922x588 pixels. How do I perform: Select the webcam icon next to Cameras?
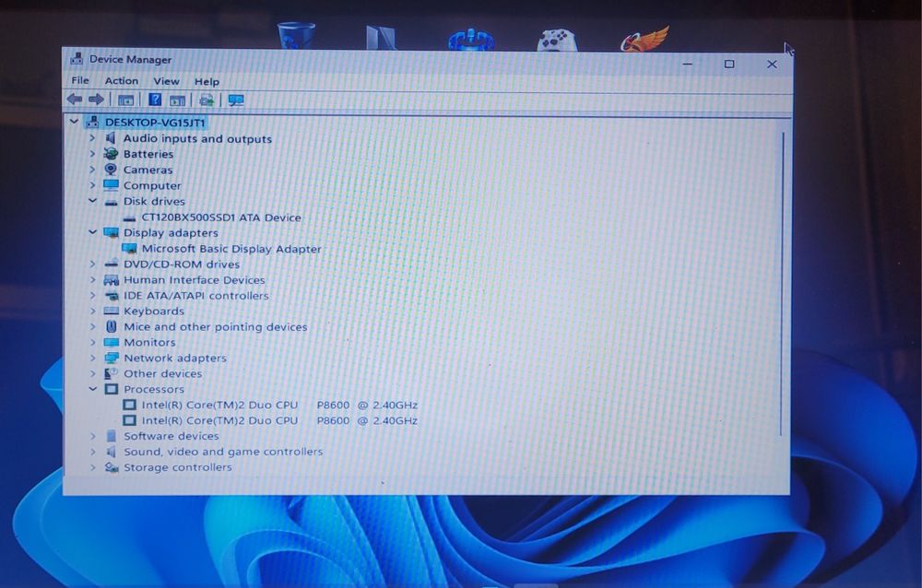click(x=111, y=170)
